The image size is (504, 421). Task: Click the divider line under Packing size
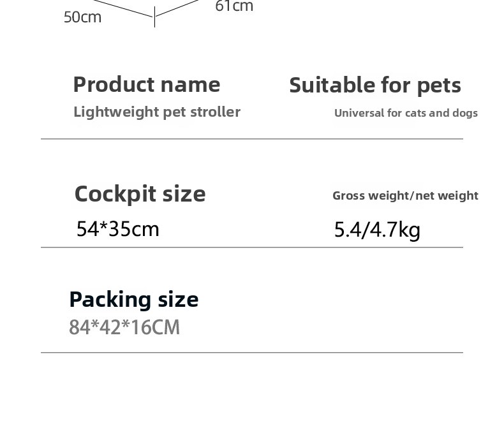(251, 352)
